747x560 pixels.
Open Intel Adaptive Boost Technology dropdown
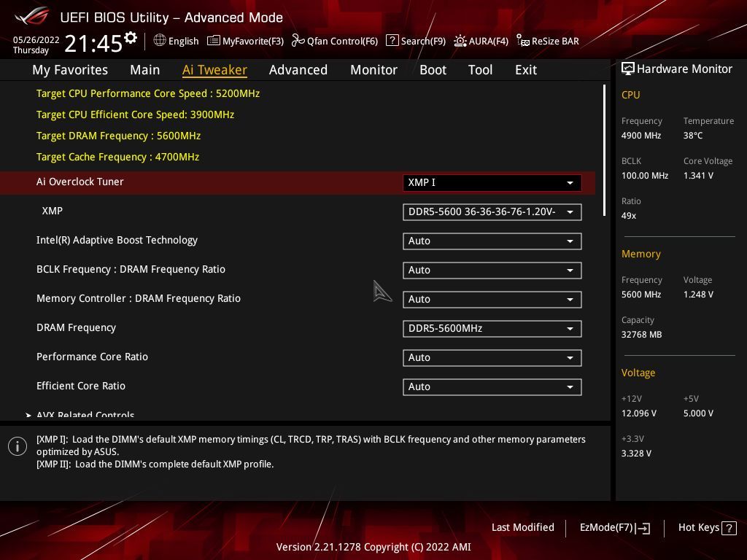[492, 241]
